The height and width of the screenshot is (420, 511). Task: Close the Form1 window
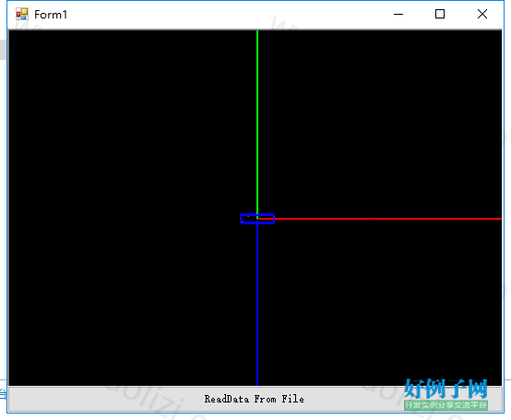(x=482, y=15)
